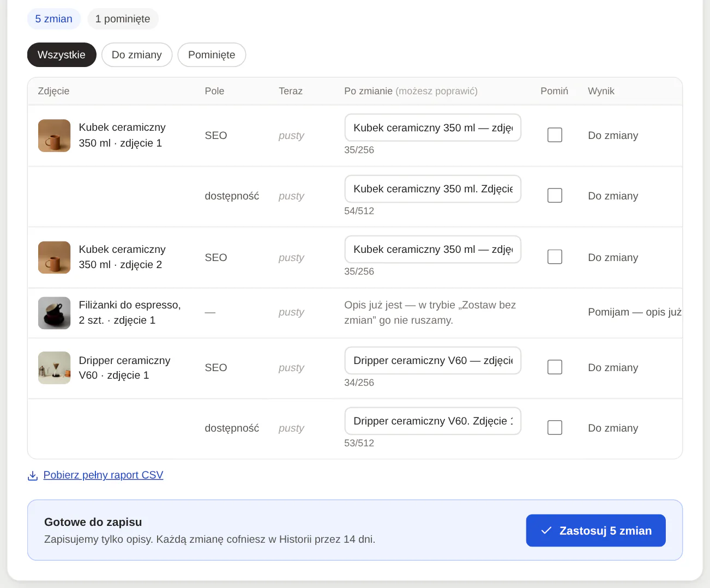Click the 5 zmian summary badge

pyautogui.click(x=54, y=19)
